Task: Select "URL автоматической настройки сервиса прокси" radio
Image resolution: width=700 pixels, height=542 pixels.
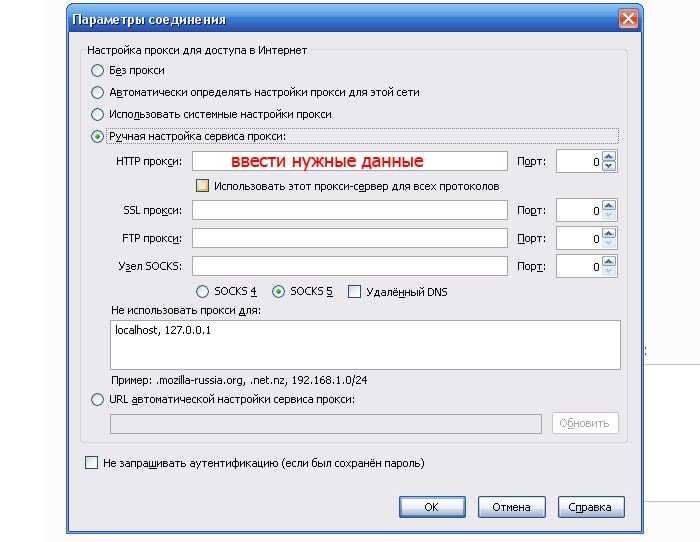Action: coord(97,399)
